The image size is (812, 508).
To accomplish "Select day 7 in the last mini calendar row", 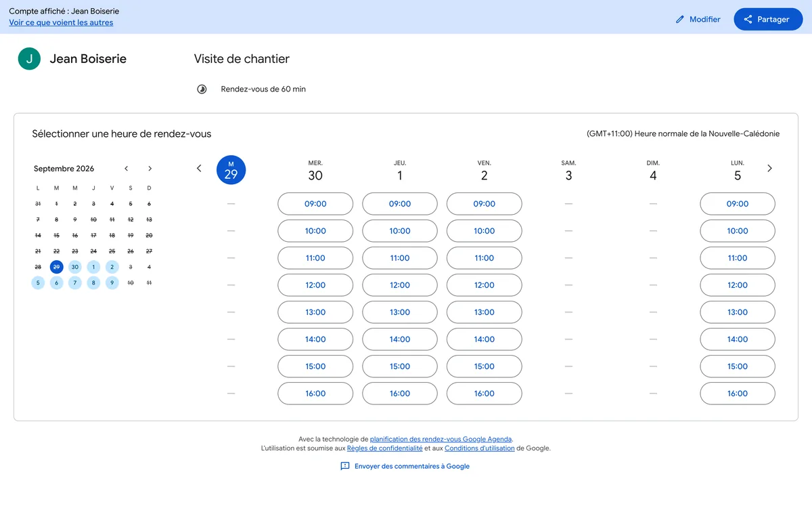I will pyautogui.click(x=75, y=283).
